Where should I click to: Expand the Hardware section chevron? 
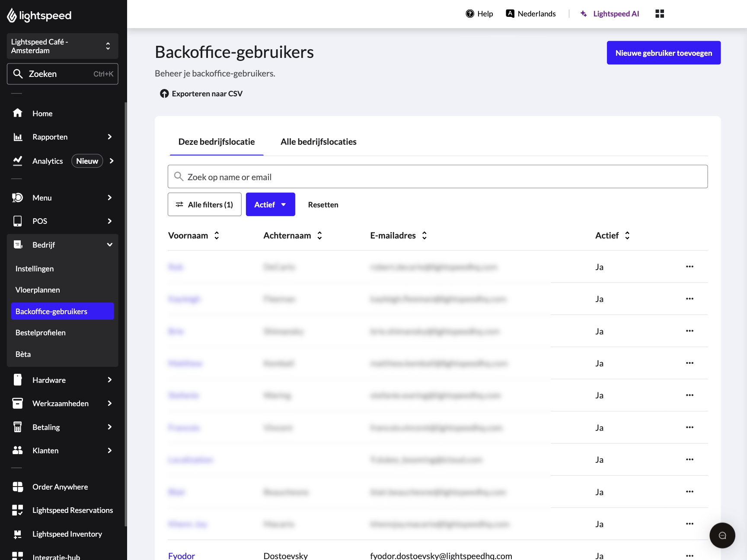110,380
